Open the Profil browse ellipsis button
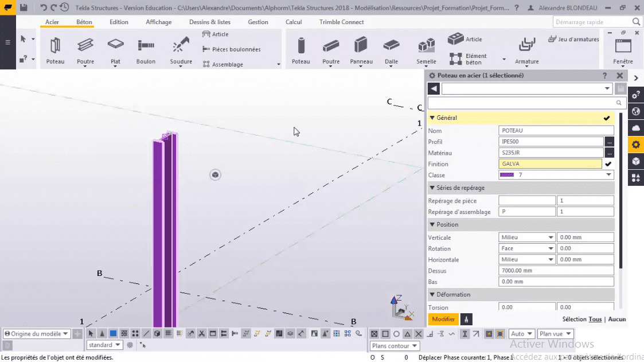Image resolution: width=644 pixels, height=362 pixels. tap(609, 142)
